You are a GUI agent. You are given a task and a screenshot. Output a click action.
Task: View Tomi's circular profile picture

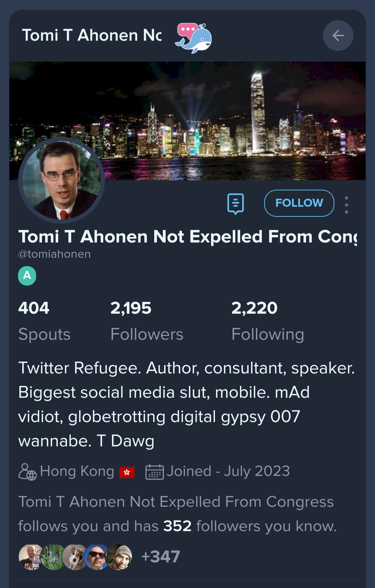tap(61, 180)
